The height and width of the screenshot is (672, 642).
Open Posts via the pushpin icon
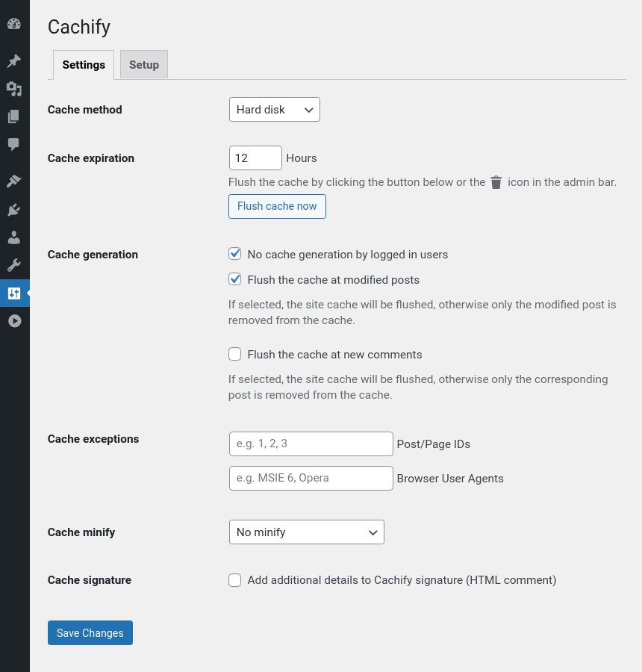[14, 61]
